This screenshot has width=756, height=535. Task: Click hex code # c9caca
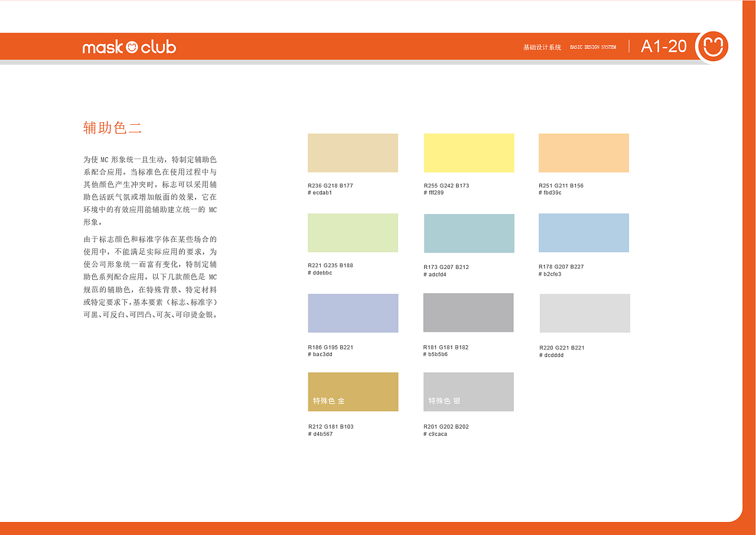click(435, 434)
